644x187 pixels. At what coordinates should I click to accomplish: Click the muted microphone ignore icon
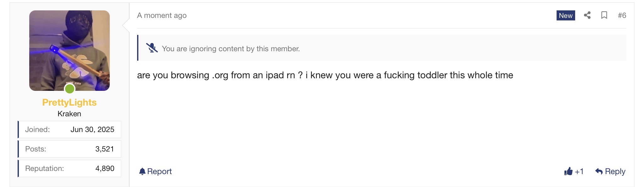(x=152, y=48)
